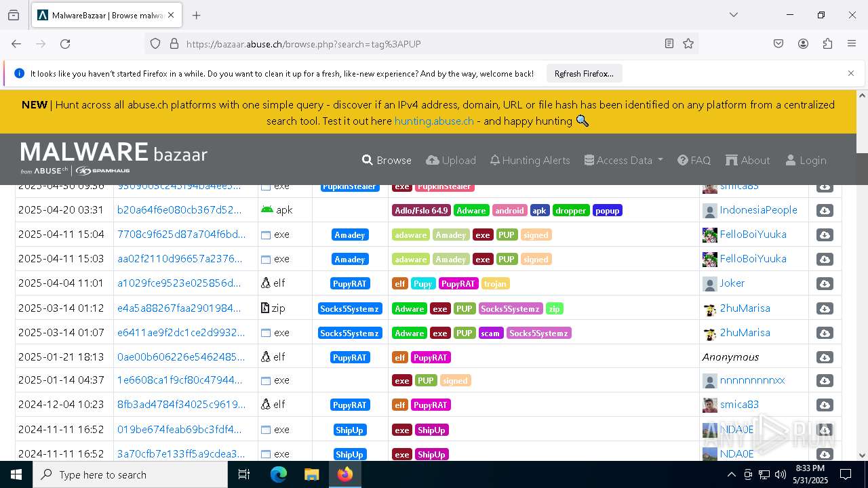Open Firefox application menu
This screenshot has height=488, width=868.
tap(852, 43)
